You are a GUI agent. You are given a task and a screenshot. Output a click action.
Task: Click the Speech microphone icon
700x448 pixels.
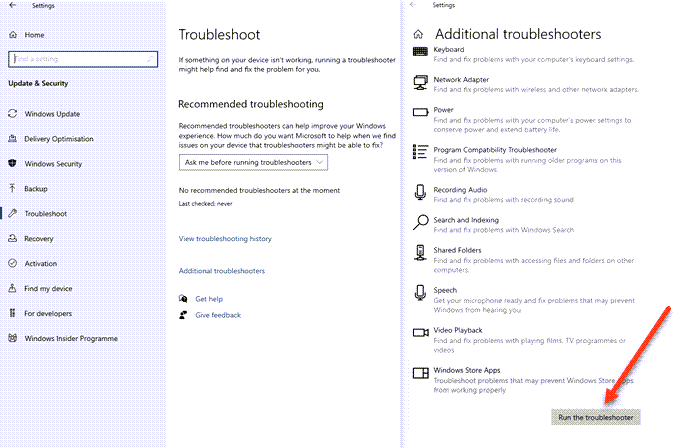click(x=420, y=293)
